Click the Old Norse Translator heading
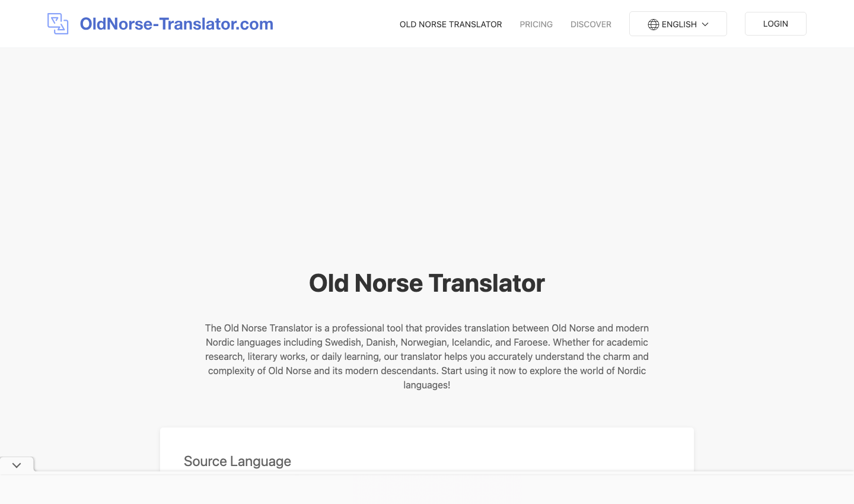The height and width of the screenshot is (504, 854). point(427,283)
